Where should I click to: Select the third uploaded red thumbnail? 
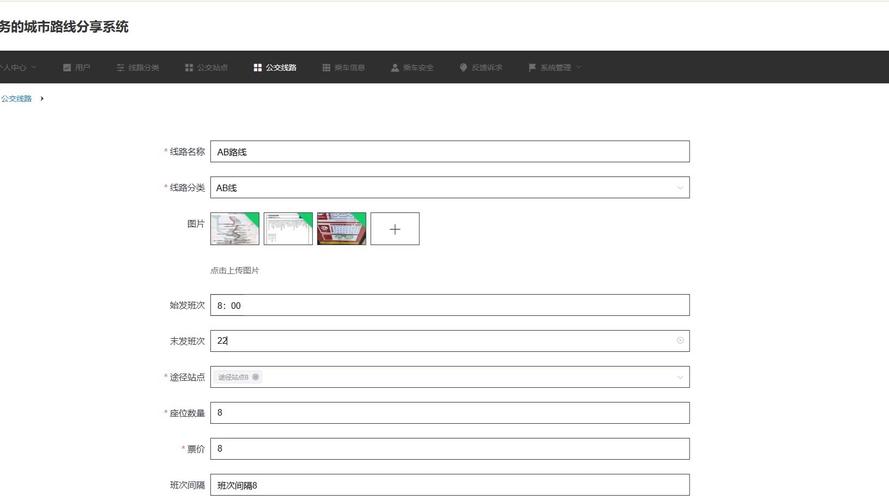[x=341, y=229]
